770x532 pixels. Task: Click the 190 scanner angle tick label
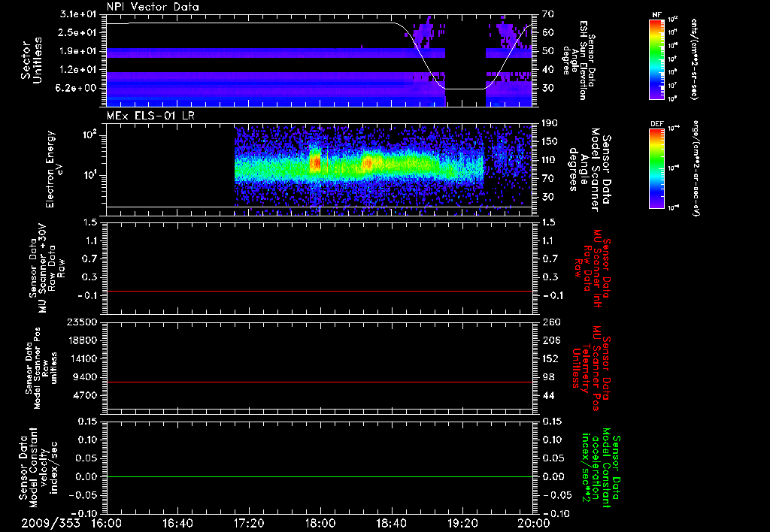[548, 123]
